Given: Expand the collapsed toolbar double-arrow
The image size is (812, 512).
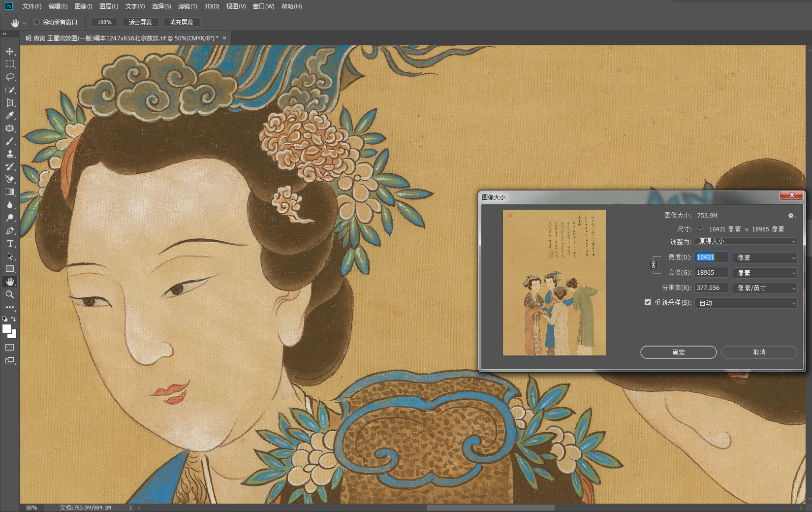Looking at the screenshot, I should pyautogui.click(x=4, y=34).
